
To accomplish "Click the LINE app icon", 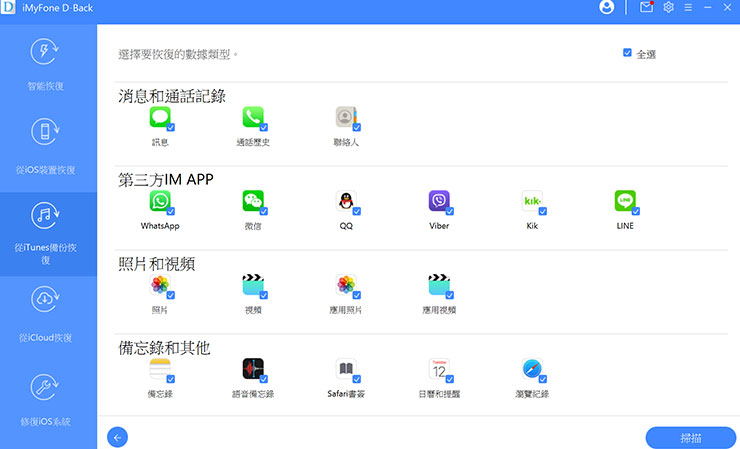I will 625,201.
